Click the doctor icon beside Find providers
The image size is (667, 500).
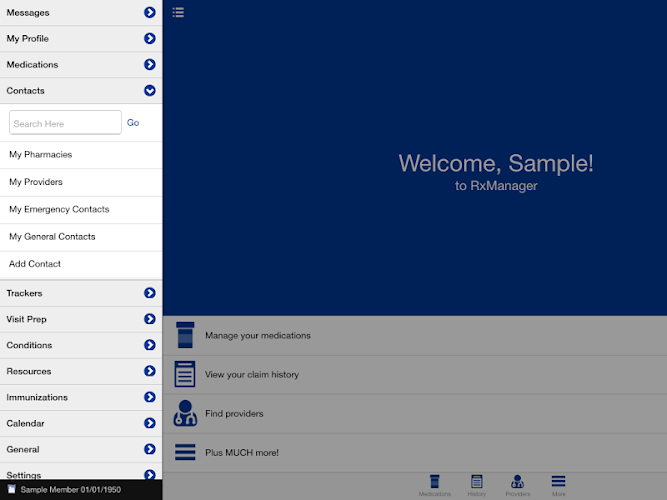click(x=185, y=413)
